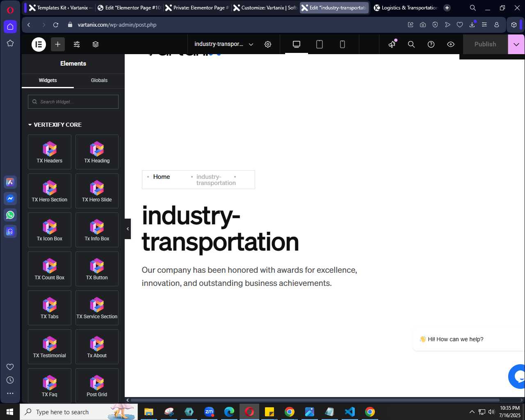Open the Elementor logo menu

click(39, 44)
